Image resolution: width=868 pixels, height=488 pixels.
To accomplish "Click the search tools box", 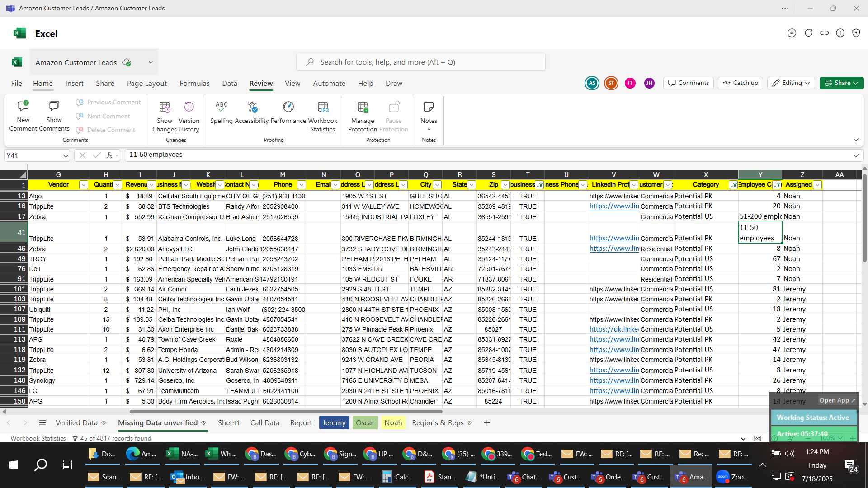I will tap(420, 62).
